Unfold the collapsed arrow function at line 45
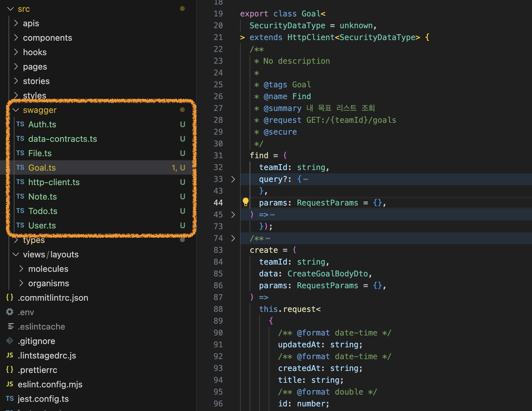Screen dimensions: 532x411 click(x=233, y=214)
